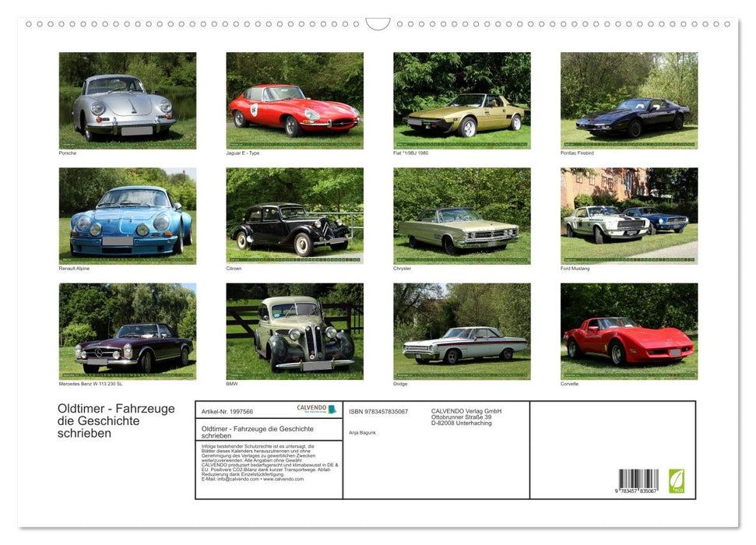Open the Fiat '1/8BJ 1980 image
Viewport: 756px width, 545px height.
[x=462, y=100]
